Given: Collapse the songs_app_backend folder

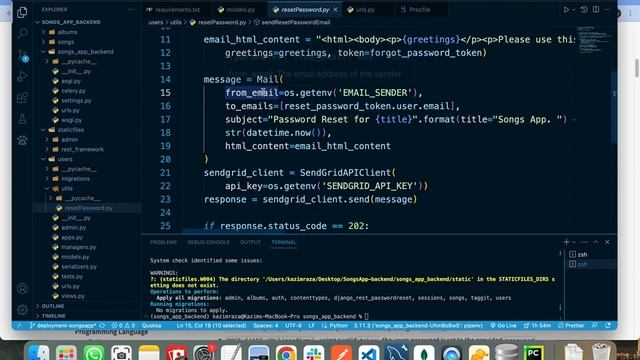Looking at the screenshot, I should tap(85, 51).
